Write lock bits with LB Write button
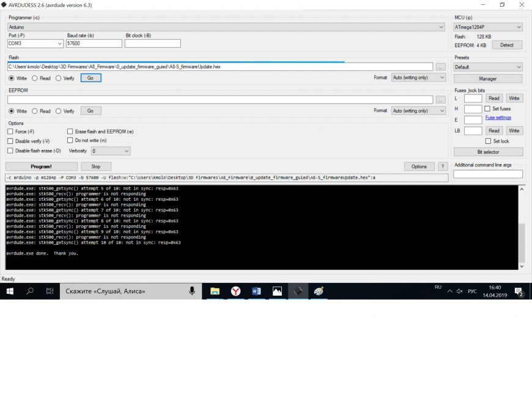Screen dimensions: 532x396 tap(514, 131)
